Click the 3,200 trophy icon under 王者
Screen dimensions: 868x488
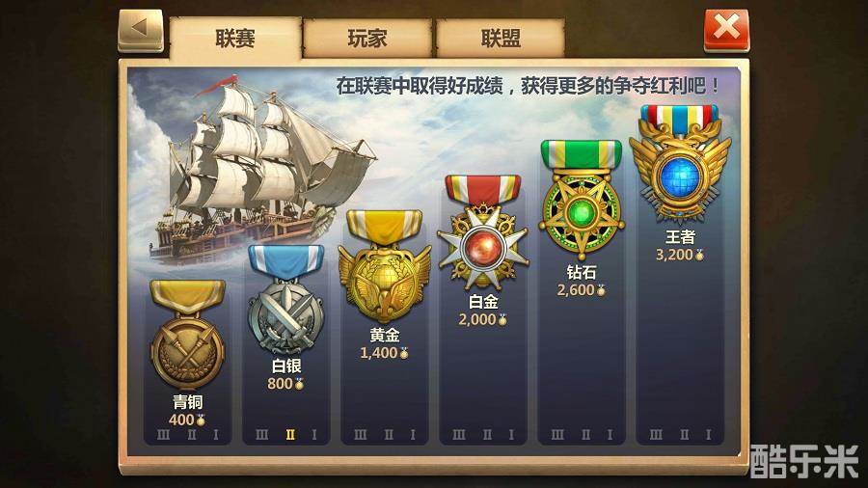tap(700, 255)
